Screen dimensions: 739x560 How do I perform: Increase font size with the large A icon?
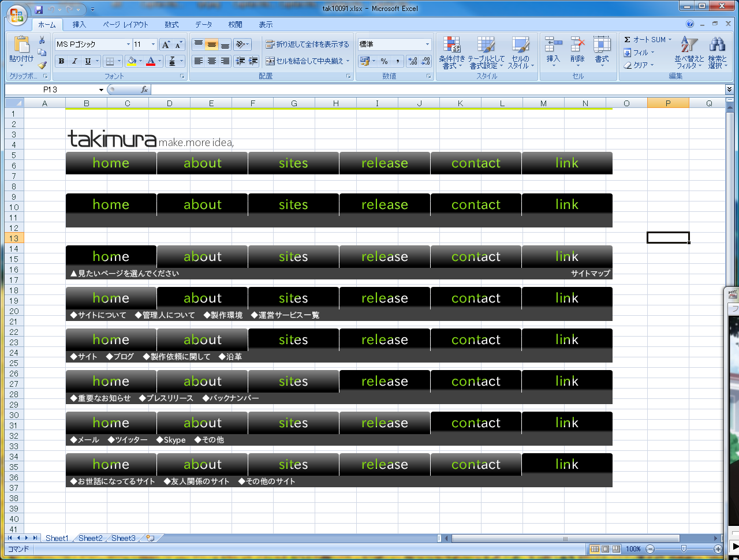(x=166, y=44)
